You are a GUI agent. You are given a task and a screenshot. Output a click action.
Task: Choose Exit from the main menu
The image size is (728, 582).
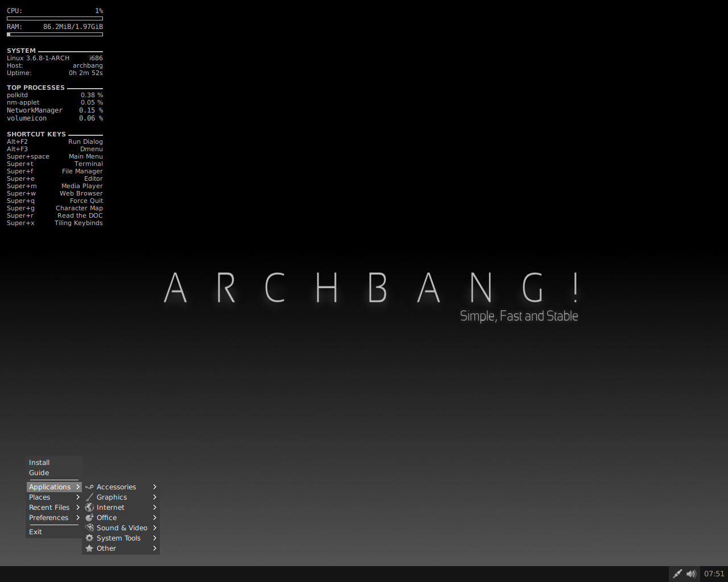point(54,532)
